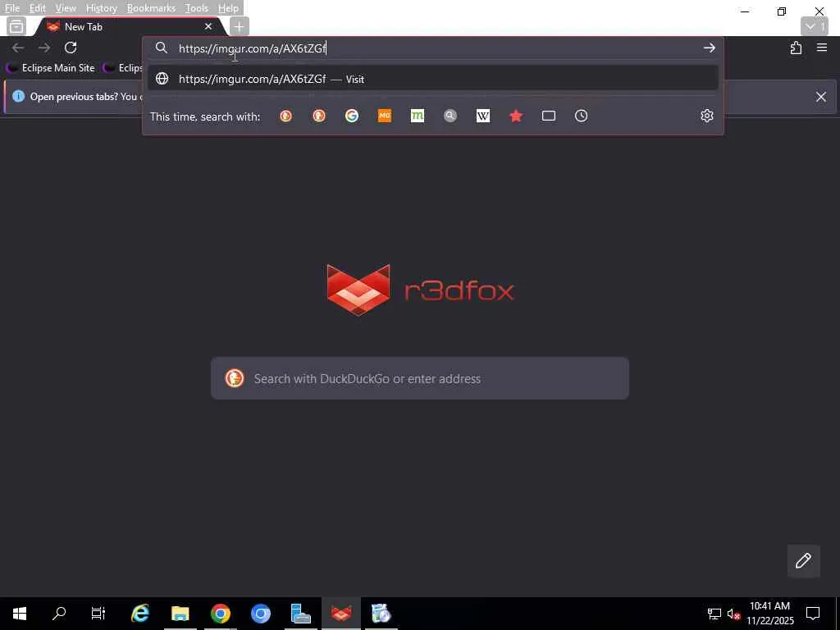
Task: Click the address bar URL text
Action: pyautogui.click(x=253, y=48)
